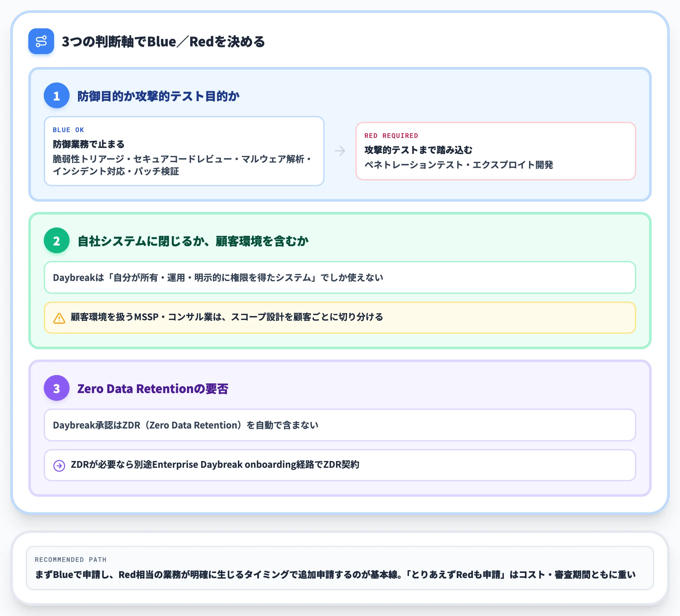The image size is (680, 616).
Task: Click the Enterprise Daybreak onboarding line
Action: pos(340,465)
